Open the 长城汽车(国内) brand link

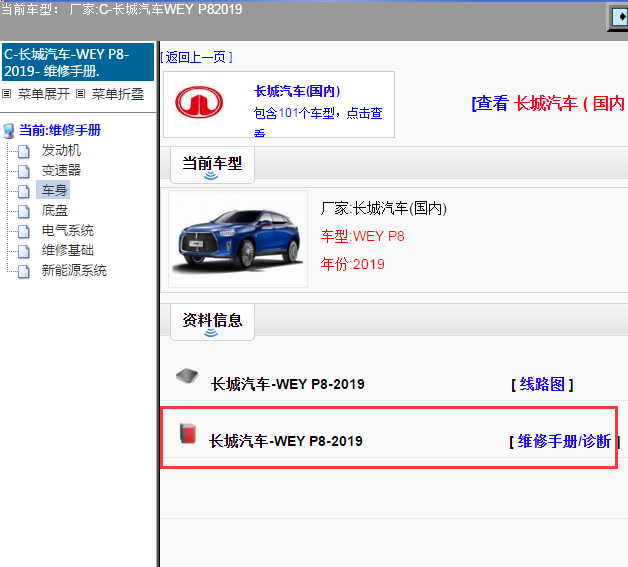coord(297,91)
